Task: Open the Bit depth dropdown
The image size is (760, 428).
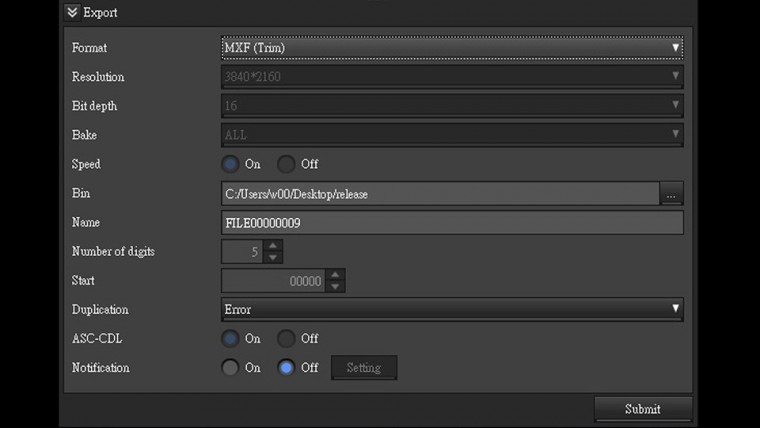Action: 451,106
